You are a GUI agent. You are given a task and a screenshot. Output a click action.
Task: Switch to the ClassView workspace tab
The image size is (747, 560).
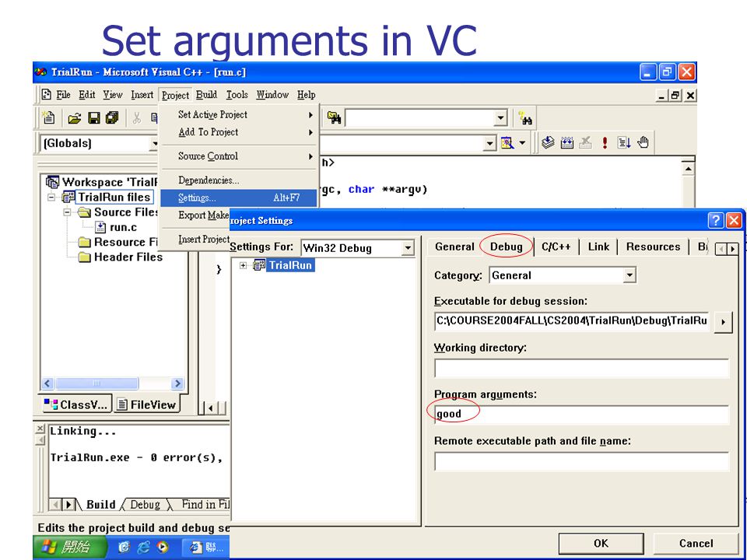(x=76, y=404)
